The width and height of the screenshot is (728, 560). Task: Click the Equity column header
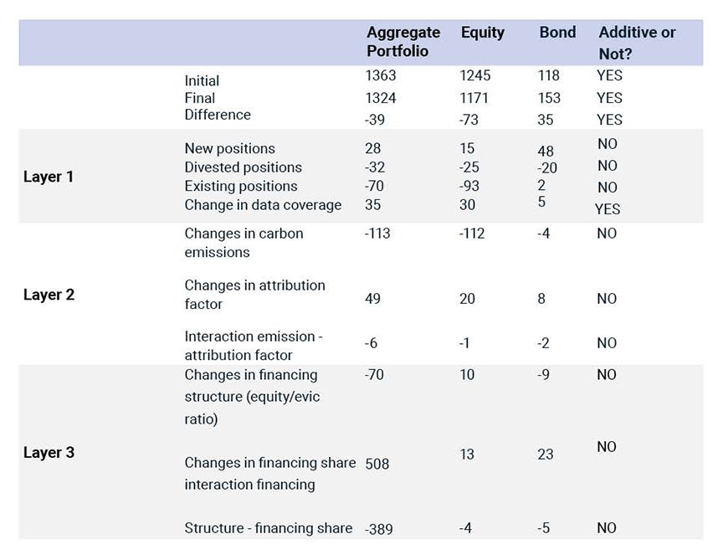482,33
